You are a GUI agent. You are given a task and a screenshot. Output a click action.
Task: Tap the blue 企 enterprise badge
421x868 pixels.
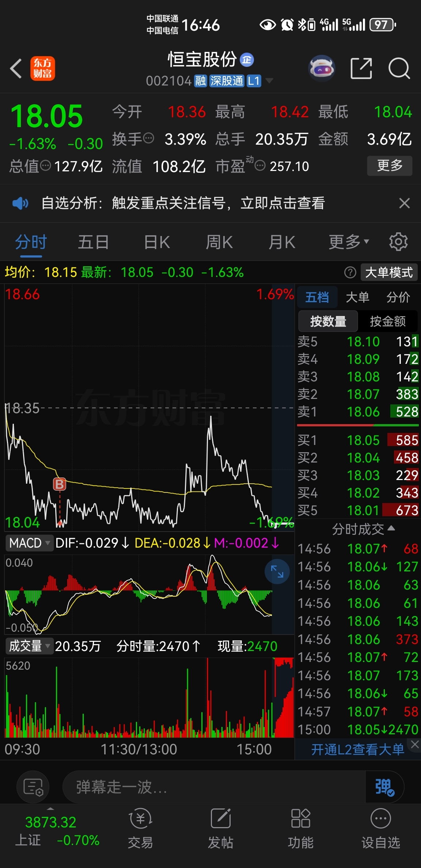click(x=247, y=60)
